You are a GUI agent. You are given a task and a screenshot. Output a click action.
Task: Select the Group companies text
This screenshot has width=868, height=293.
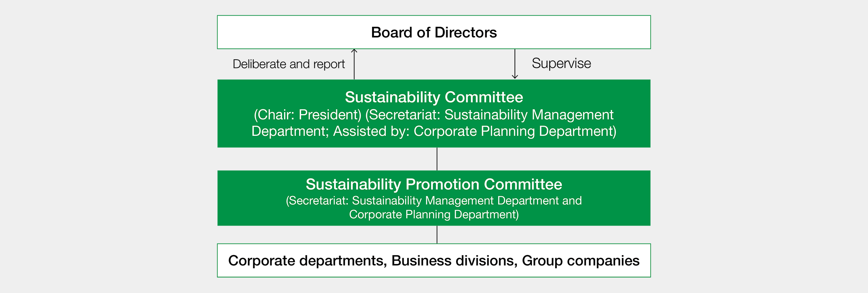tap(581, 261)
